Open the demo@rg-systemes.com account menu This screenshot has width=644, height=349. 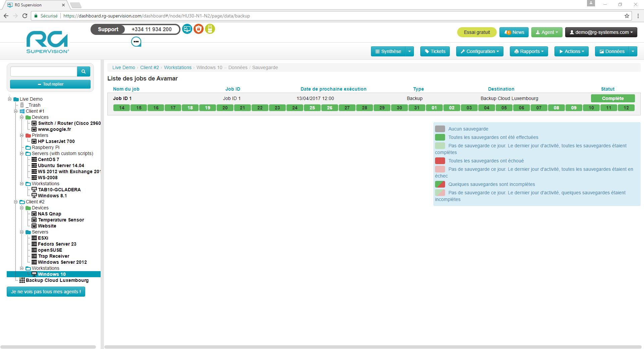601,32
